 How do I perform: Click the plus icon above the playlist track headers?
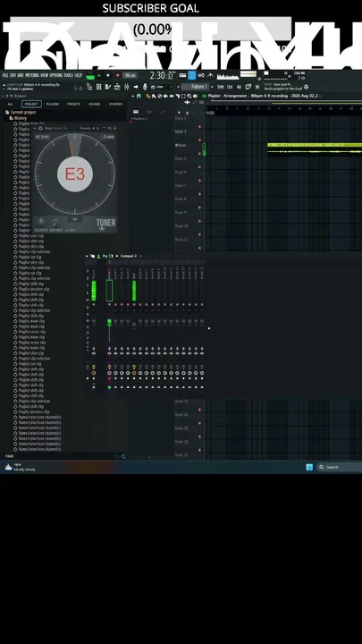tap(179, 113)
